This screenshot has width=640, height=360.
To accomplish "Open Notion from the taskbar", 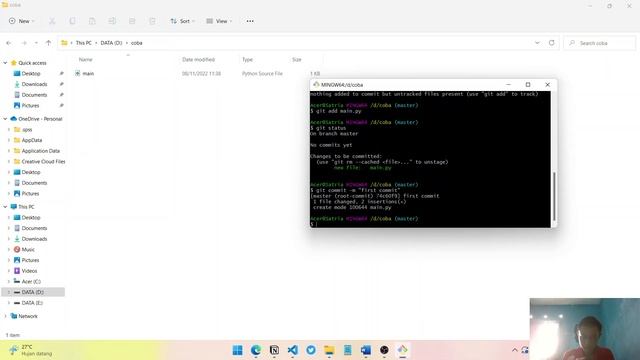I will coord(274,350).
